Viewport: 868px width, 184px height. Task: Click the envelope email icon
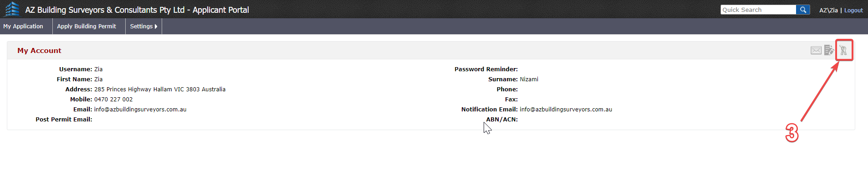click(x=816, y=50)
